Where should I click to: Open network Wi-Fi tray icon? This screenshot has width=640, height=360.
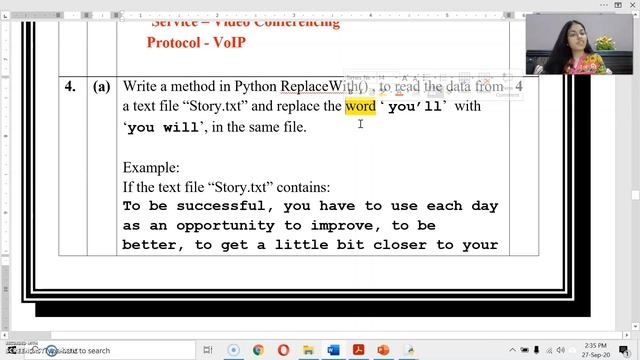[549, 350]
